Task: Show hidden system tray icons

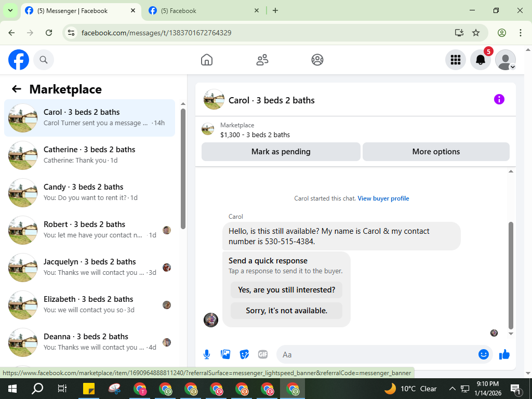Action: [453, 389]
